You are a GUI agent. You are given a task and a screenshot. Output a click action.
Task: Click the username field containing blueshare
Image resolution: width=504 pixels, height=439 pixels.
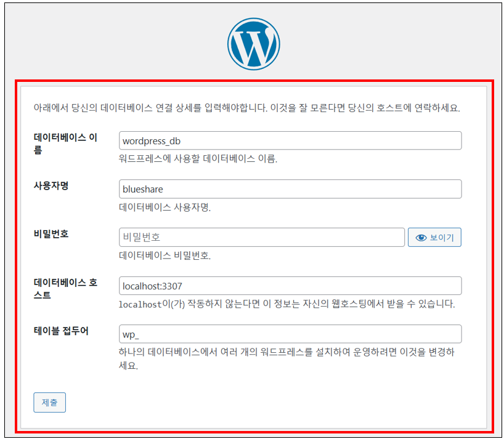point(290,189)
